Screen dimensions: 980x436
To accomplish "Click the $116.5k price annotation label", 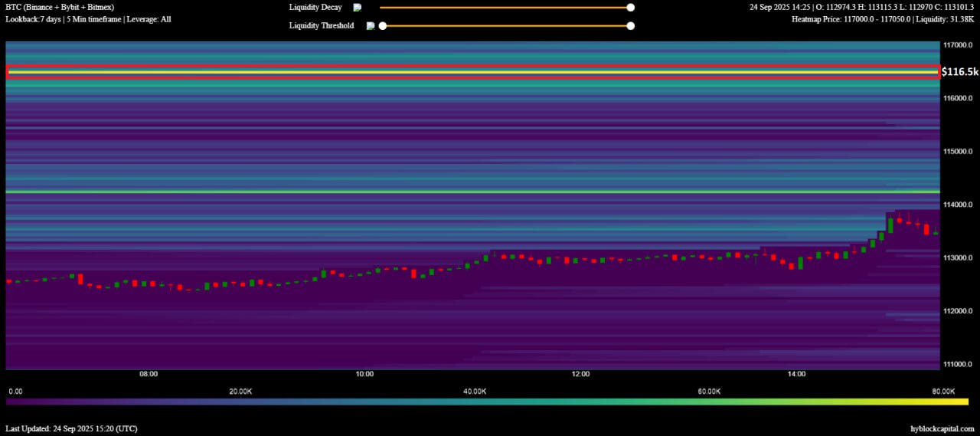I will [x=959, y=71].
